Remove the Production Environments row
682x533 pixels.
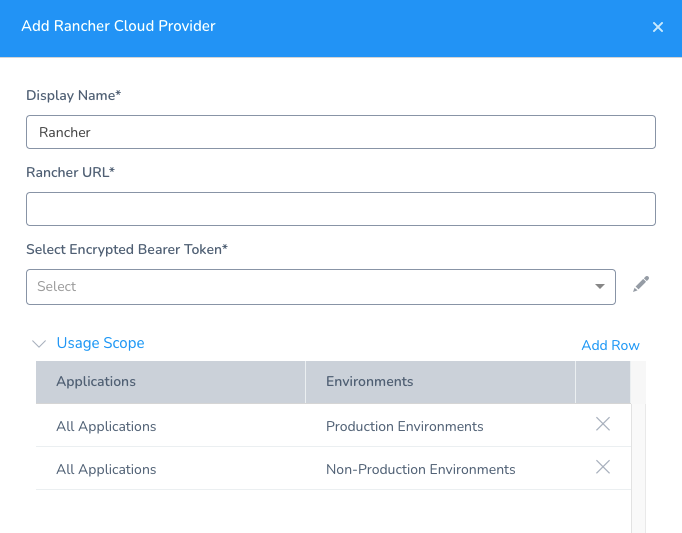602,424
